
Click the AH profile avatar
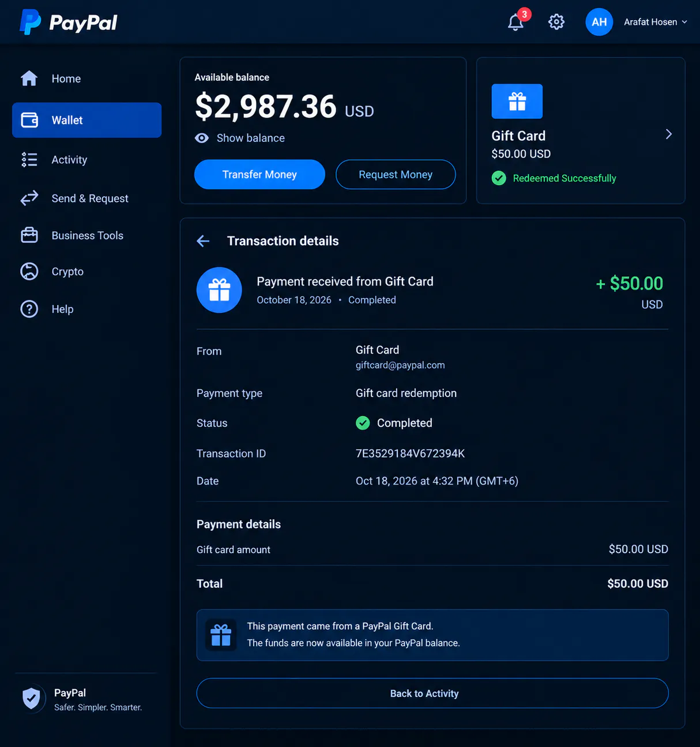[599, 22]
